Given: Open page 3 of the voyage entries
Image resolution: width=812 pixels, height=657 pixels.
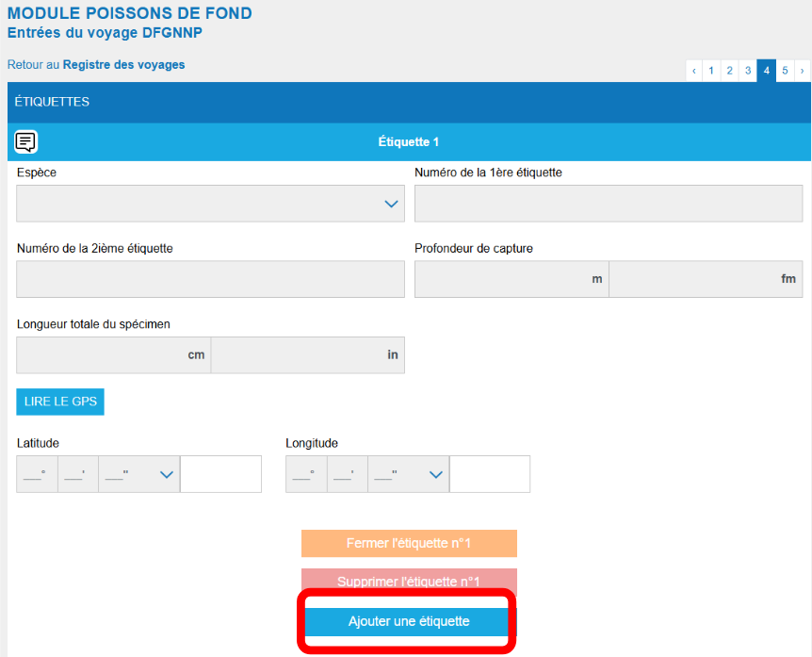Looking at the screenshot, I should 748,71.
